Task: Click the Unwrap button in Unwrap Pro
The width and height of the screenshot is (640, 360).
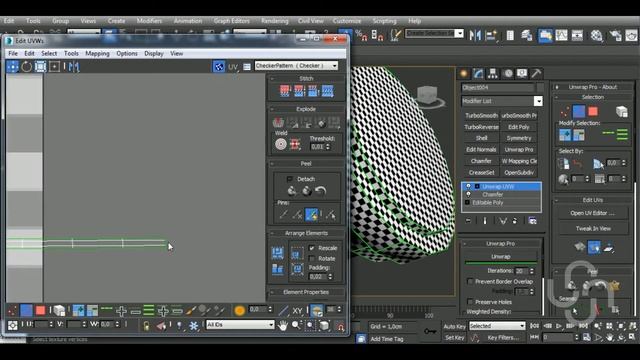Action: (x=501, y=256)
